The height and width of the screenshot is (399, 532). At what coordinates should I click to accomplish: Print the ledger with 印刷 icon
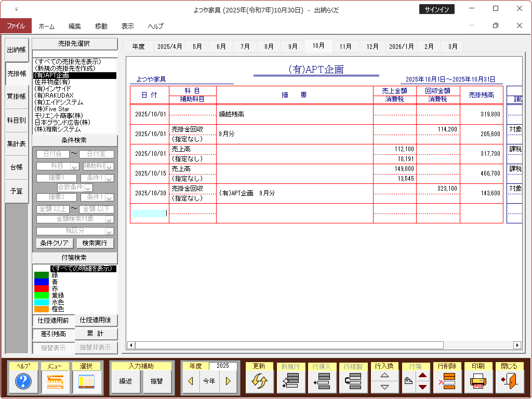[477, 382]
